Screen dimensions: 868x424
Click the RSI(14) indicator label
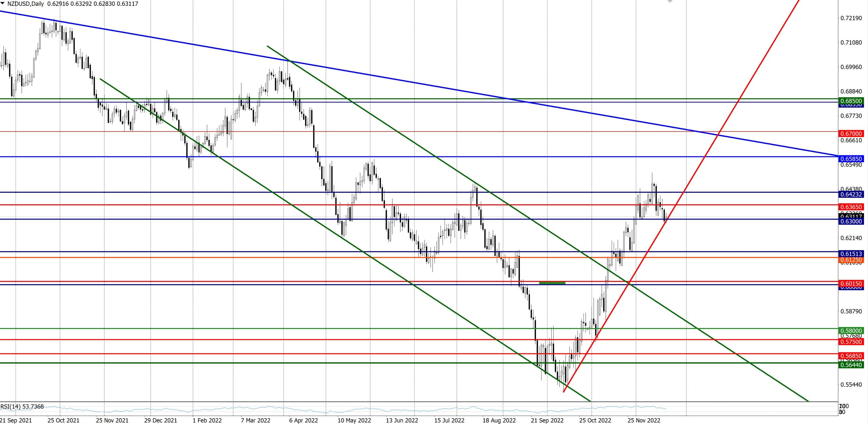[22, 406]
